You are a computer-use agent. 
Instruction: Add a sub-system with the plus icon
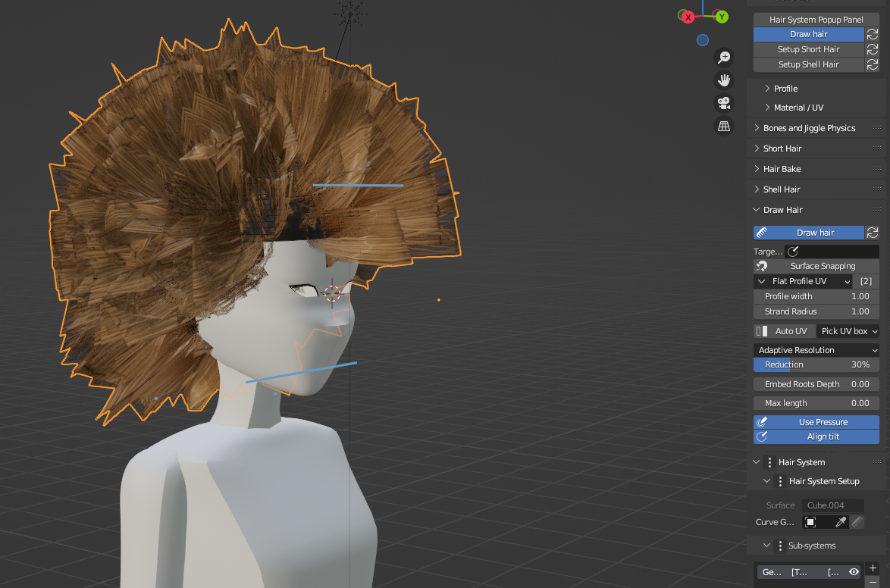pos(873,568)
